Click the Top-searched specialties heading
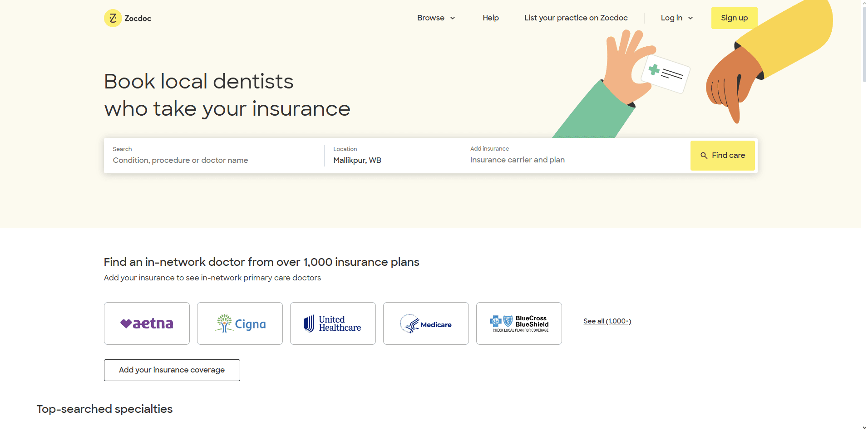This screenshot has height=431, width=868. tap(104, 409)
